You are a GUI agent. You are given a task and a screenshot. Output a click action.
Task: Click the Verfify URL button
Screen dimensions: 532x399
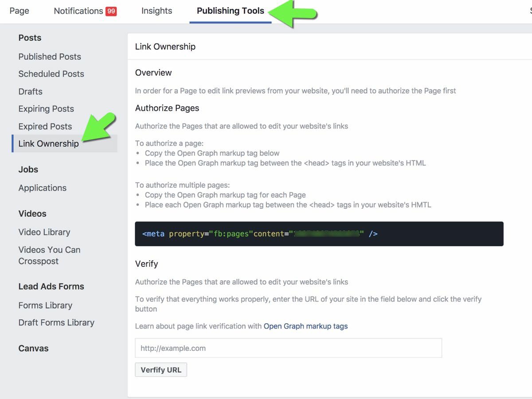[x=161, y=370]
